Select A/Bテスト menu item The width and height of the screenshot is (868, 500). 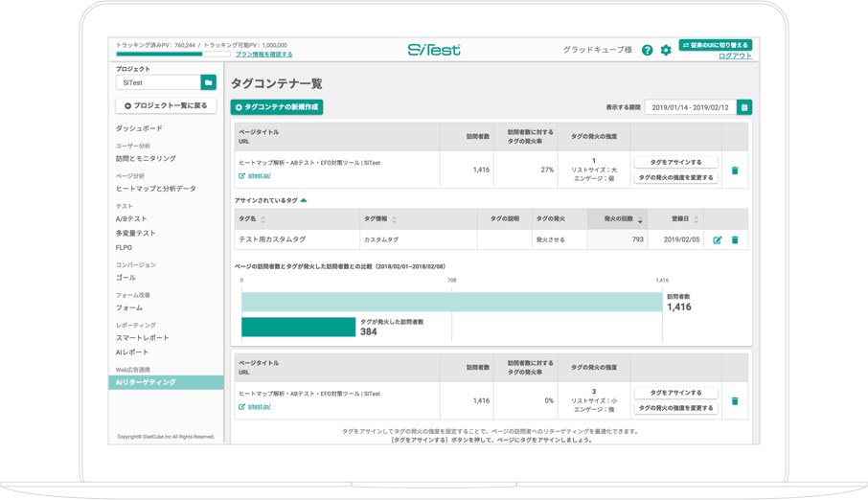point(131,218)
